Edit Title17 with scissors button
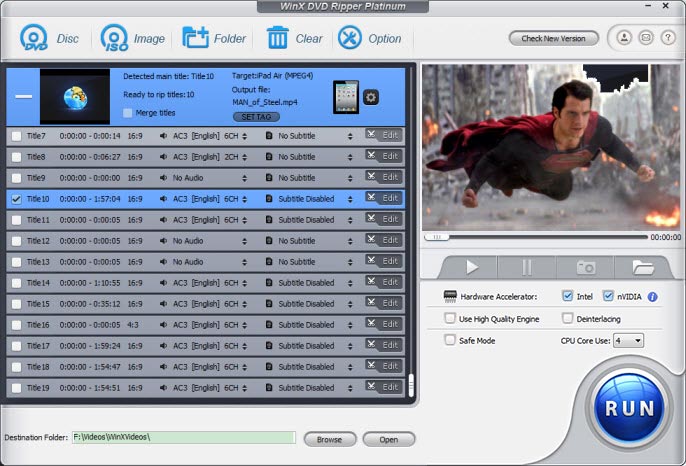The width and height of the screenshot is (686, 466). 384,345
